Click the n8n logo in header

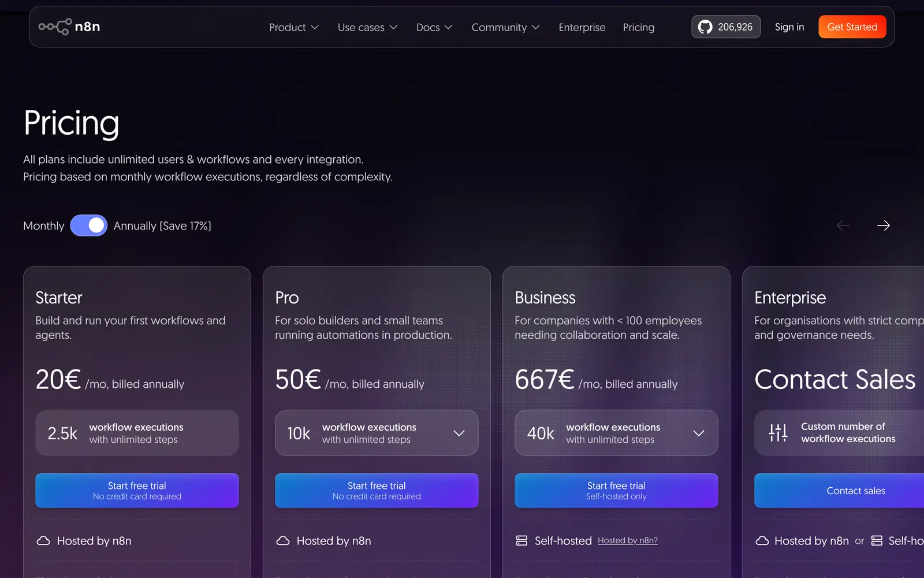(69, 27)
